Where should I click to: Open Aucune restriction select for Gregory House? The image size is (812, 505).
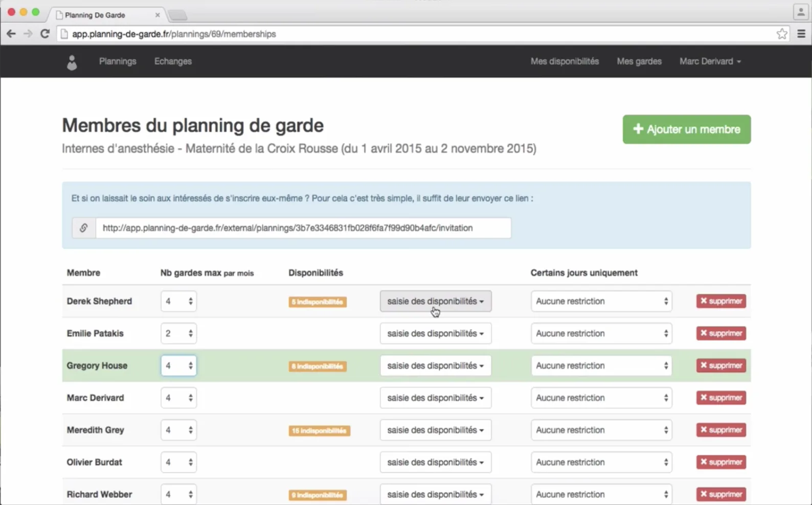[x=601, y=365]
